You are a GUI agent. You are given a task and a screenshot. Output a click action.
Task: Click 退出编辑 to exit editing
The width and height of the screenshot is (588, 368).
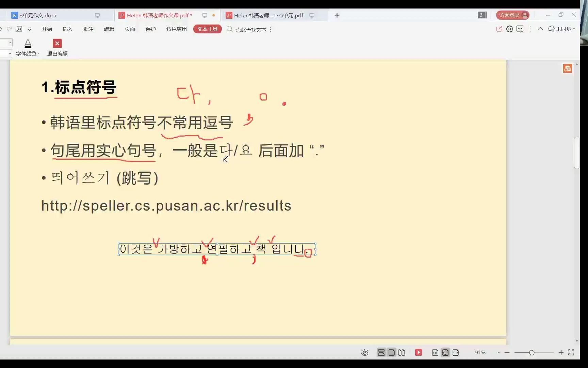[57, 48]
